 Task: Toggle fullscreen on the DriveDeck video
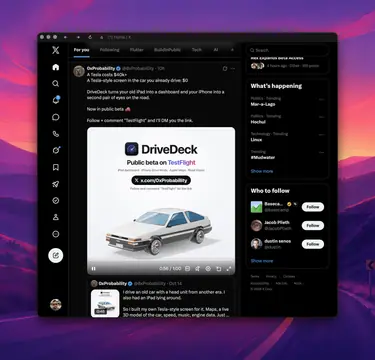coord(229,268)
